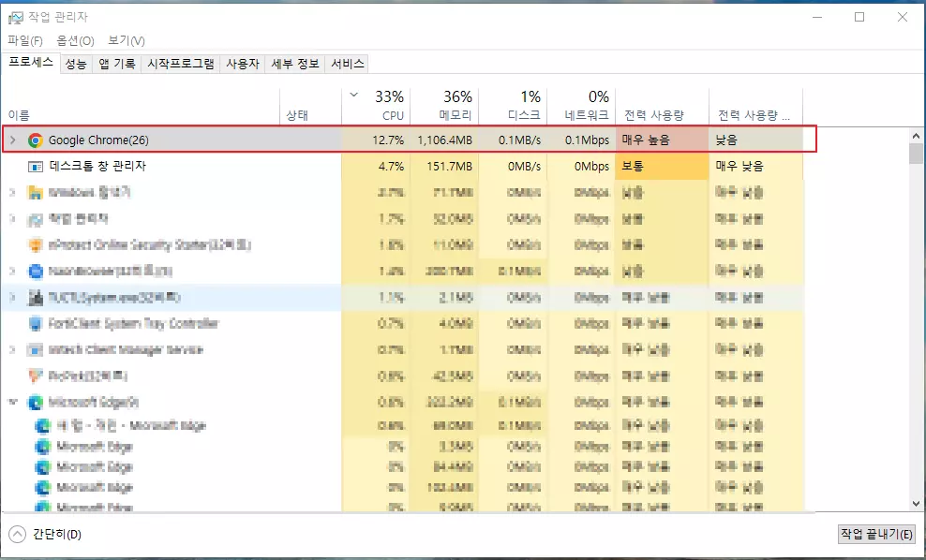Click the process list scrollbar down arrow

click(x=916, y=504)
